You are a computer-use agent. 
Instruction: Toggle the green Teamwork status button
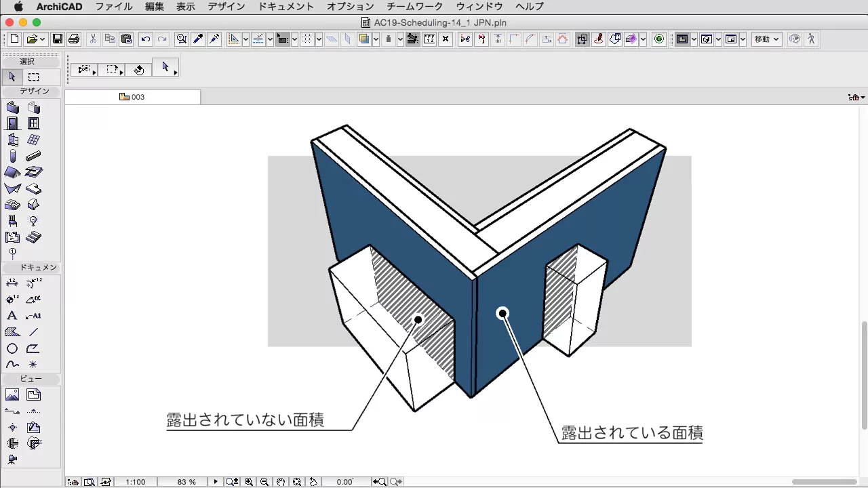659,39
